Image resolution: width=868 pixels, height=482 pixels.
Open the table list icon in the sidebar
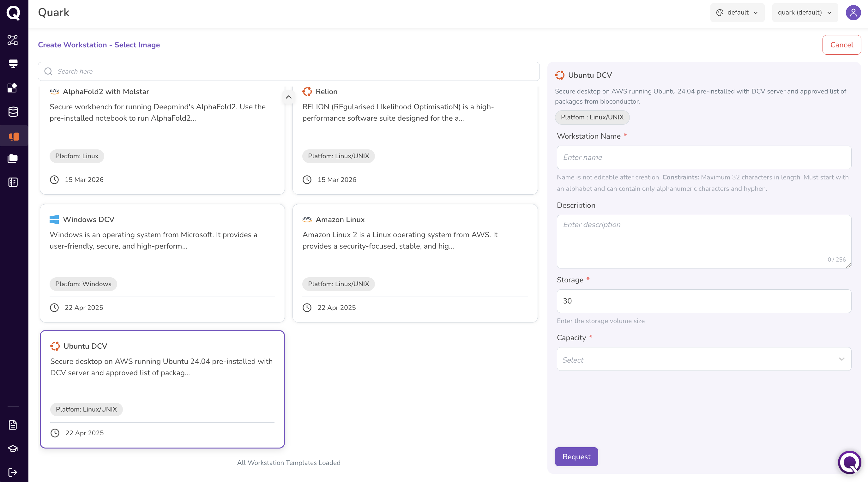point(13,182)
